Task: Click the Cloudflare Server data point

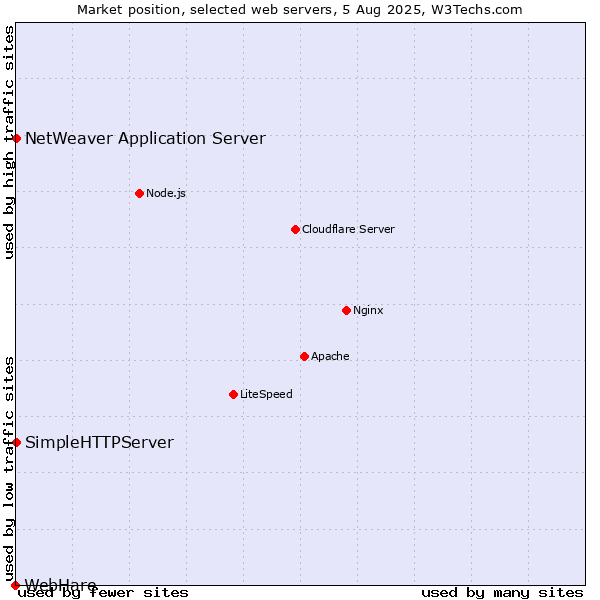Action: pyautogui.click(x=295, y=230)
